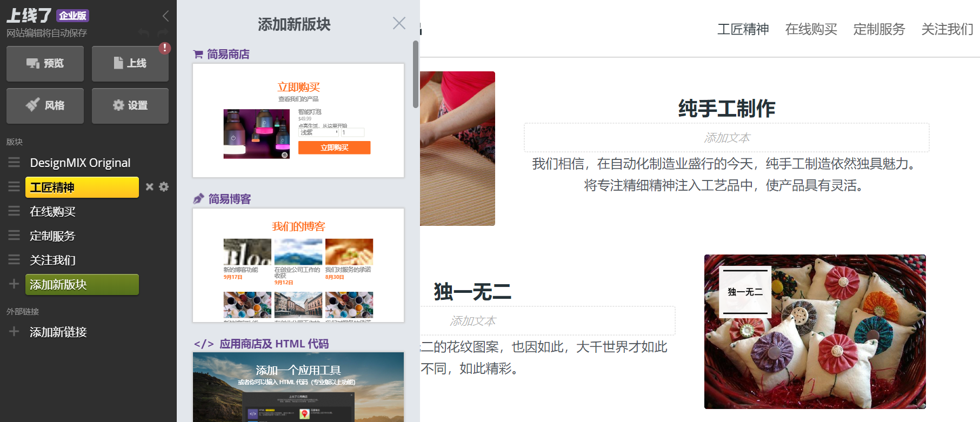
Task: Click the redo arrow icon
Action: tap(163, 33)
